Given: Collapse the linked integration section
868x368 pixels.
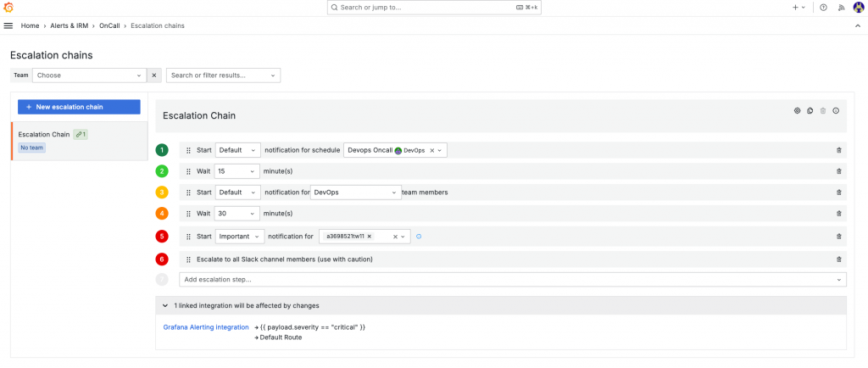Looking at the screenshot, I should coord(164,305).
